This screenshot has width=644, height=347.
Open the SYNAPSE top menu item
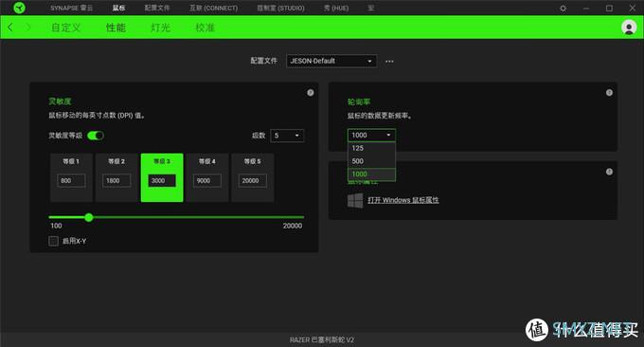(x=71, y=8)
